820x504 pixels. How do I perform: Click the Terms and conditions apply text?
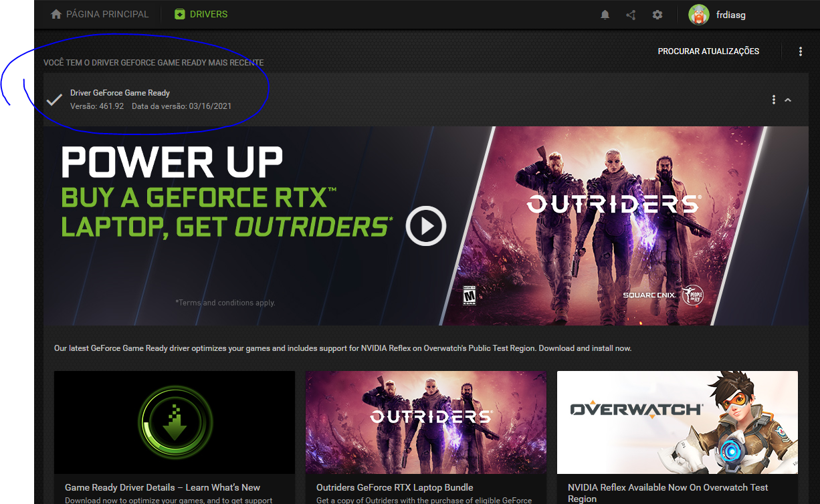pyautogui.click(x=225, y=303)
